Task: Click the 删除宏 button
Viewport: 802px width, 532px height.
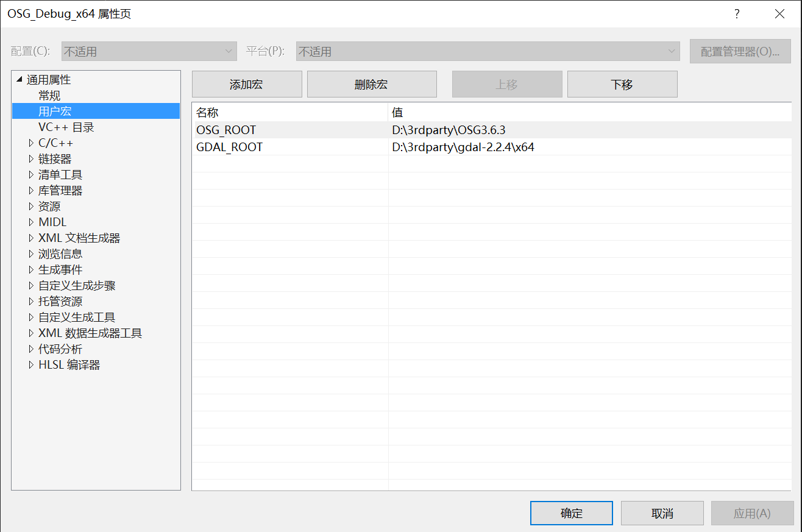Action: coord(371,83)
